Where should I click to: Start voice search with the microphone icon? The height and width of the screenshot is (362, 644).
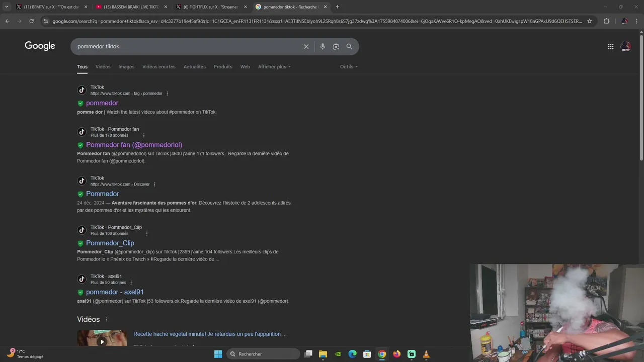[x=323, y=46]
